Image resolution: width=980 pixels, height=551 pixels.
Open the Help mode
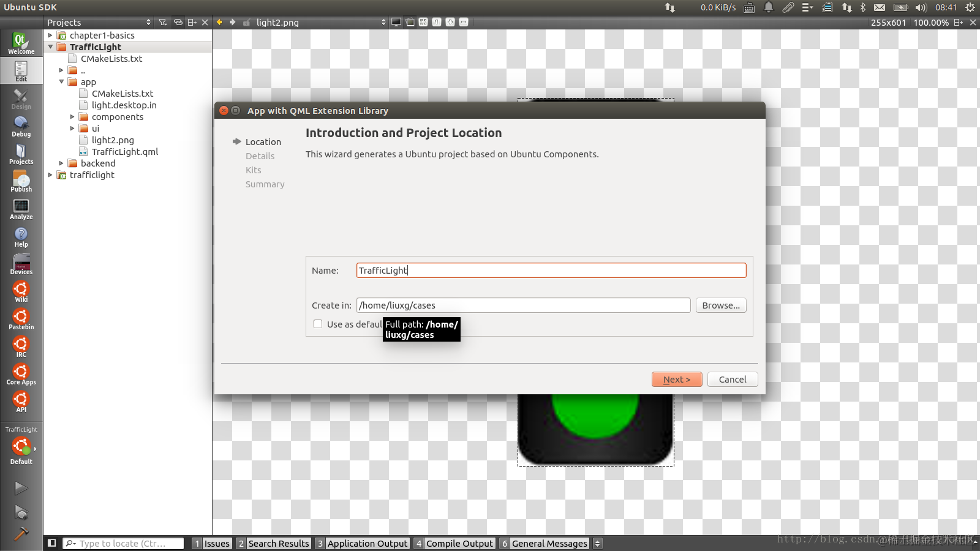click(x=21, y=236)
